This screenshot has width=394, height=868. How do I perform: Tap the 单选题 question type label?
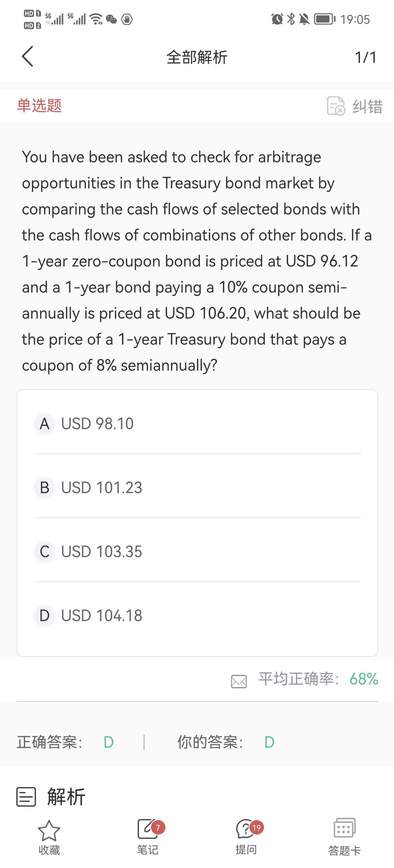[x=39, y=105]
